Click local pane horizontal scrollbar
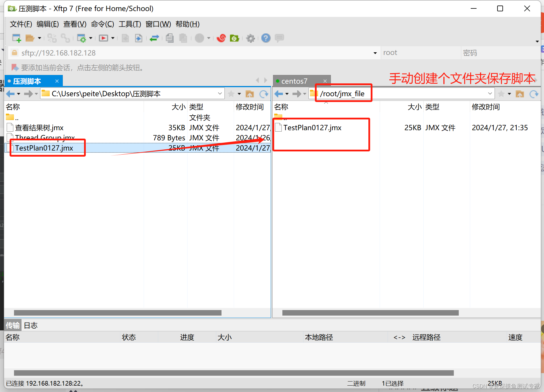Screen dimensions: 544x392 point(118,313)
